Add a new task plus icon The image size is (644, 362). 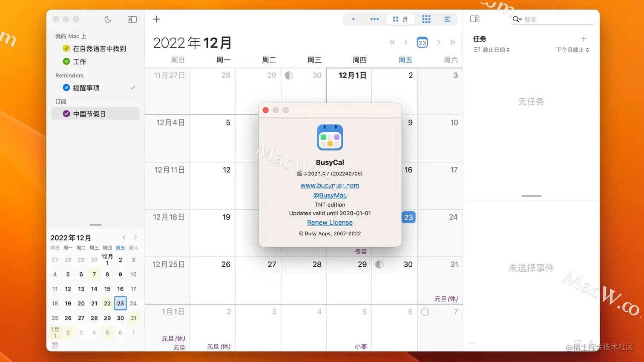584,39
